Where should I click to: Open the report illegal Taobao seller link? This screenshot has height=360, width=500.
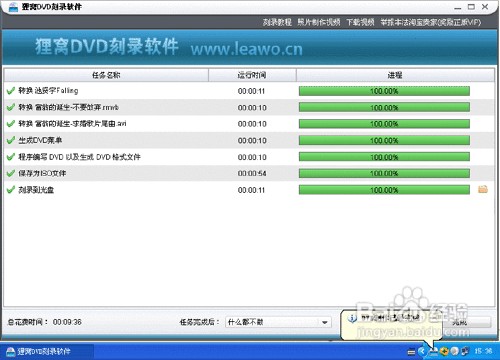[x=431, y=22]
